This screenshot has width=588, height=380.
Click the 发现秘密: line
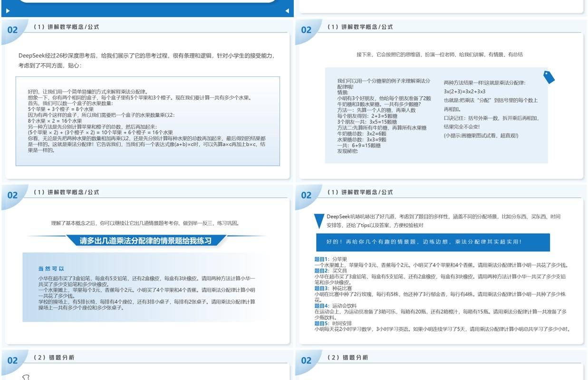347,151
